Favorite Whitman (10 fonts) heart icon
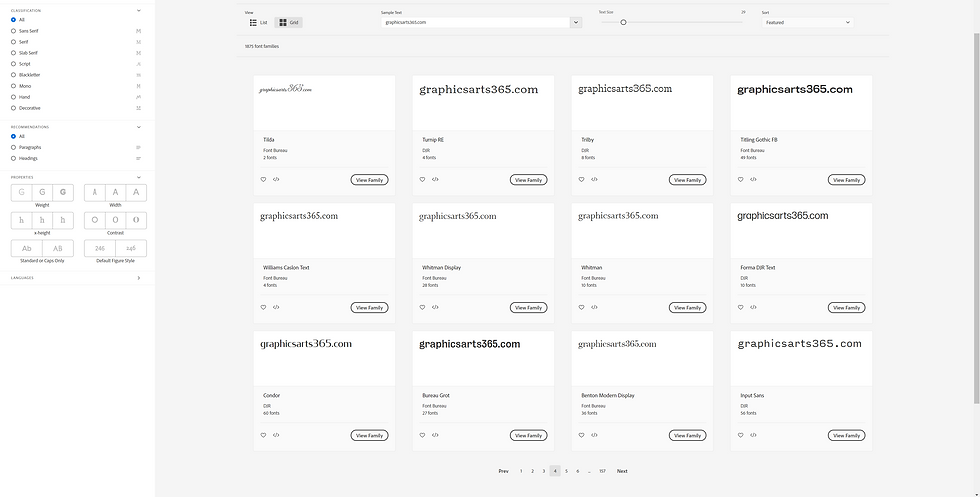The image size is (980, 497). (x=581, y=308)
